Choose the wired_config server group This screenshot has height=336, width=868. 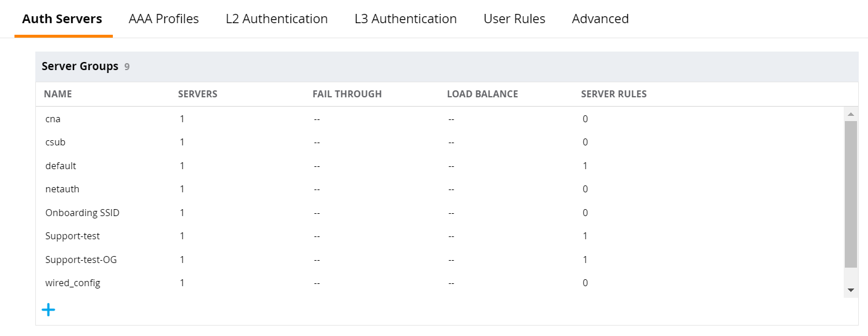point(440,283)
